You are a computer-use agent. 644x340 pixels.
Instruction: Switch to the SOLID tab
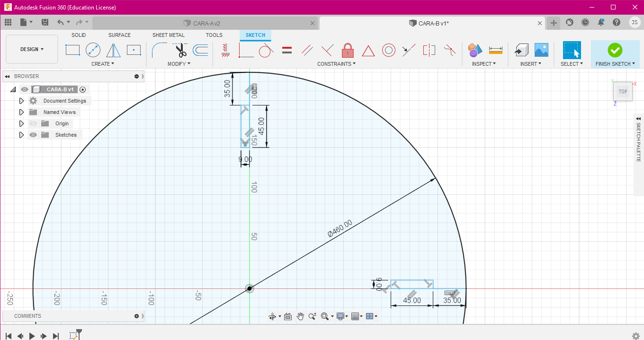[79, 35]
